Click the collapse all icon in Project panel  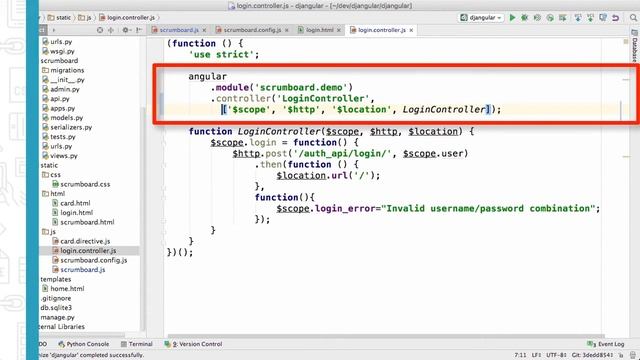[x=111, y=30]
